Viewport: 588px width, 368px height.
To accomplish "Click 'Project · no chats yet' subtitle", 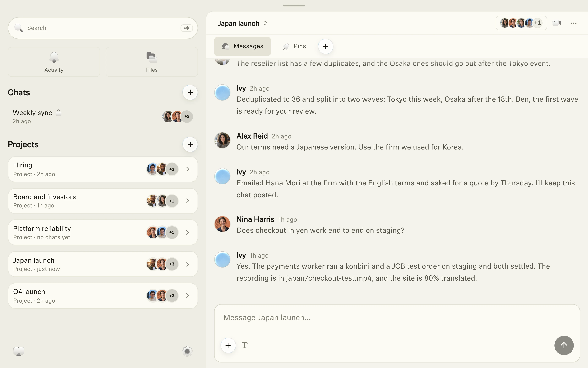I will 41,237.
